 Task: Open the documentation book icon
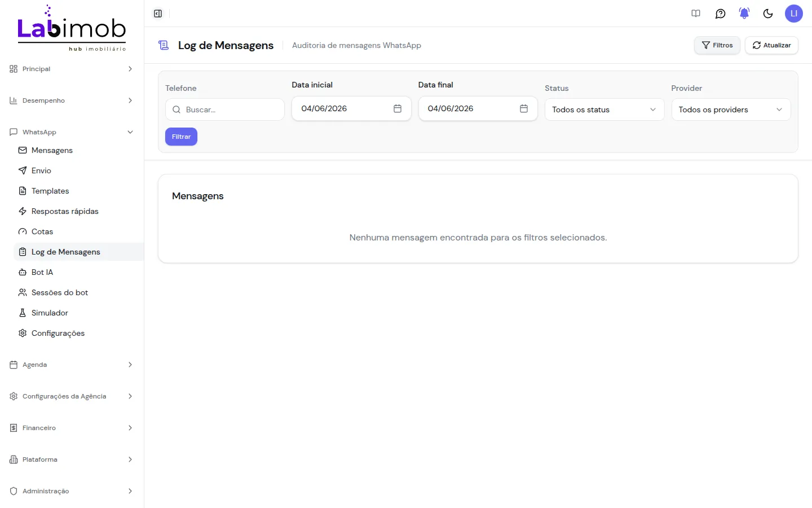(x=696, y=14)
